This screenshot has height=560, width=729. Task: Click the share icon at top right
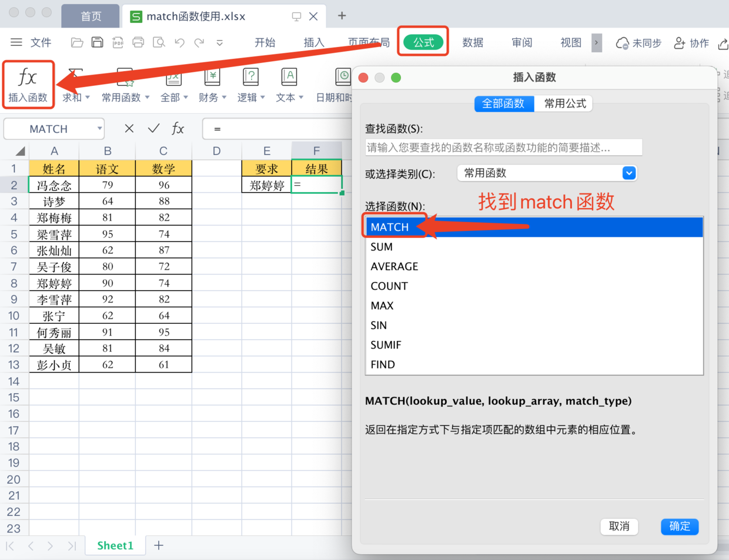(x=724, y=43)
